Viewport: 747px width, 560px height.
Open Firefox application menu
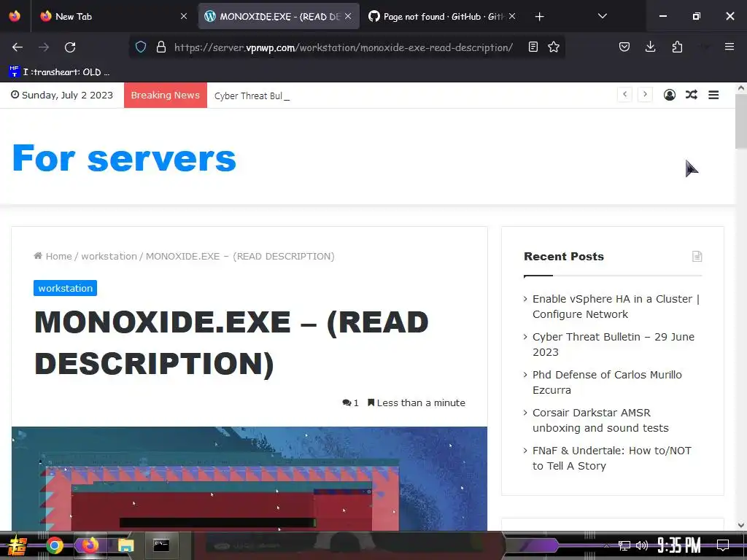729,47
